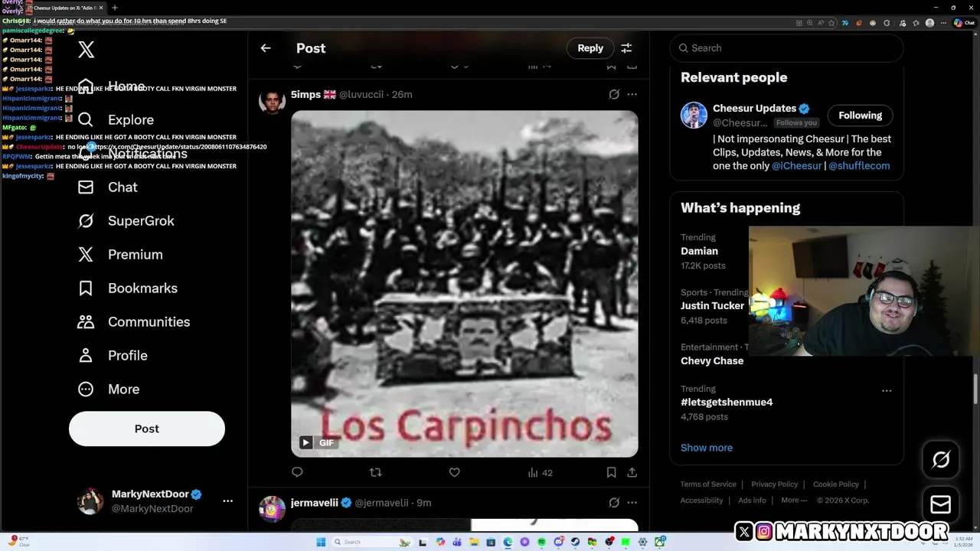Viewport: 980px width, 551px height.
Task: Go back with the arrow icon
Action: coord(266,47)
